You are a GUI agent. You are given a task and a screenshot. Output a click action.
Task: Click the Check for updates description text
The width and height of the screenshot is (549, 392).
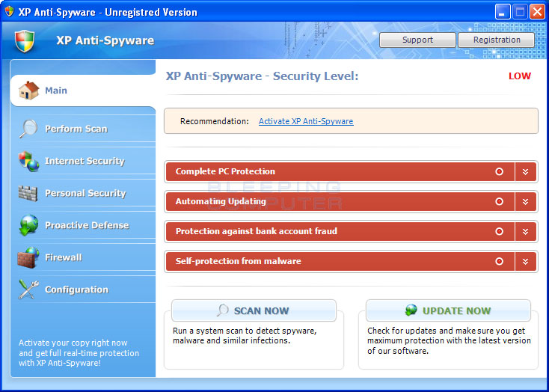pos(450,340)
